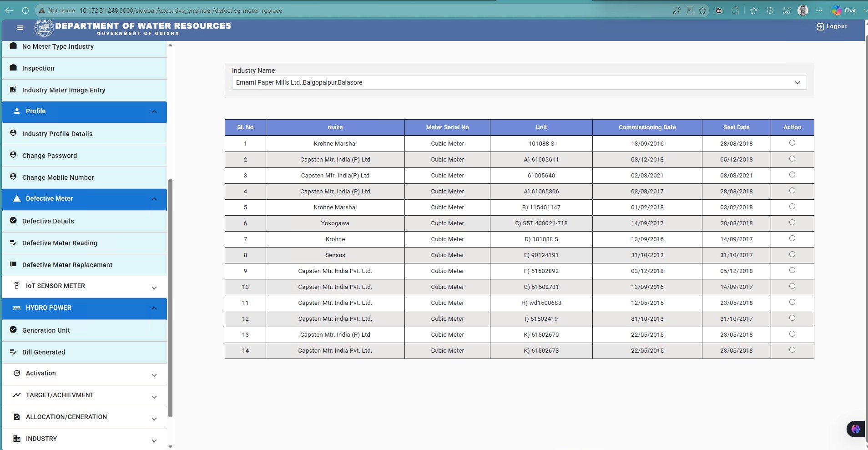Click the 12/05/2015 commissioning date cell
The height and width of the screenshot is (450, 868).
click(x=647, y=303)
